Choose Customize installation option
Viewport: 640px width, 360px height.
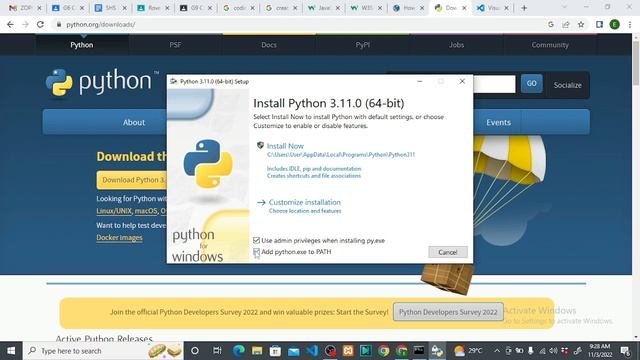[x=304, y=202]
